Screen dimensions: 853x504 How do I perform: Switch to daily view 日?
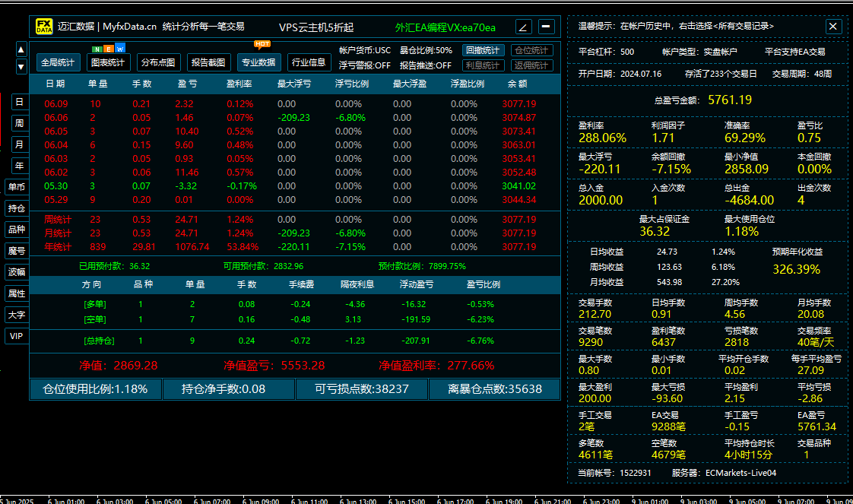tap(20, 102)
